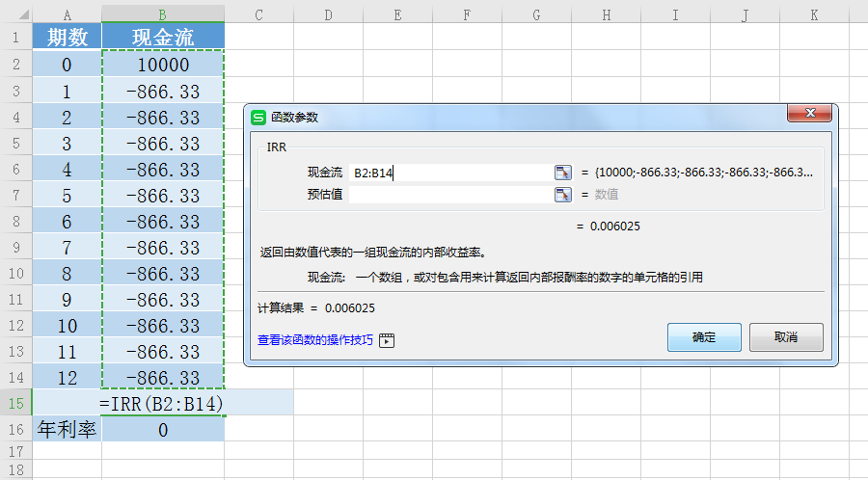The height and width of the screenshot is (480, 868).
Task: Click into the empty 预估值 input field
Action: 451,195
